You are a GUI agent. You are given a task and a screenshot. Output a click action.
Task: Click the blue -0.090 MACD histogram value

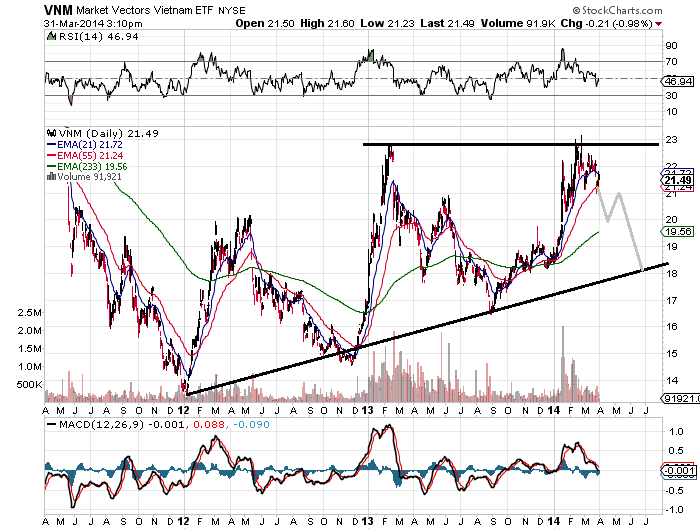[251, 424]
